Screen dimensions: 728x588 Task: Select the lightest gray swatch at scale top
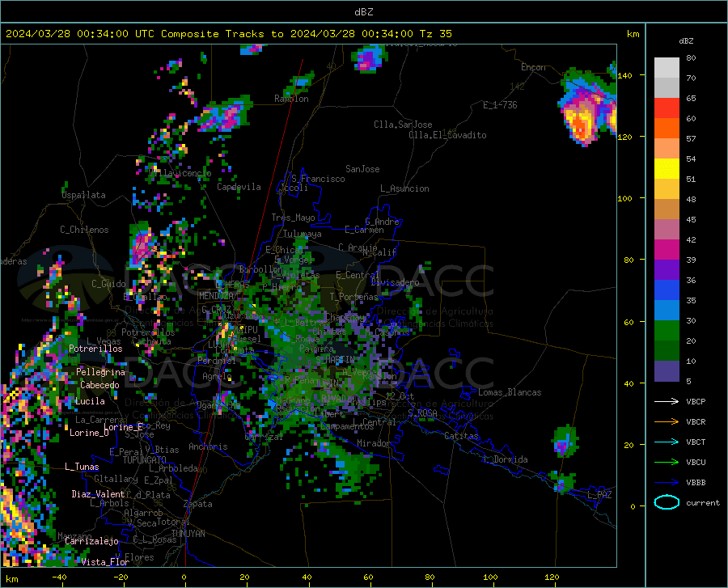(667, 68)
